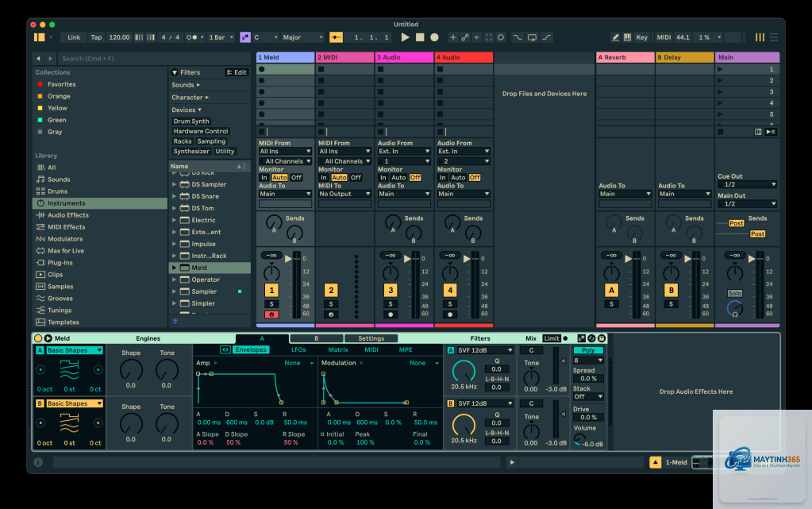The width and height of the screenshot is (812, 509).
Task: Expand the DS Sampler folder in browser
Action: coord(174,184)
